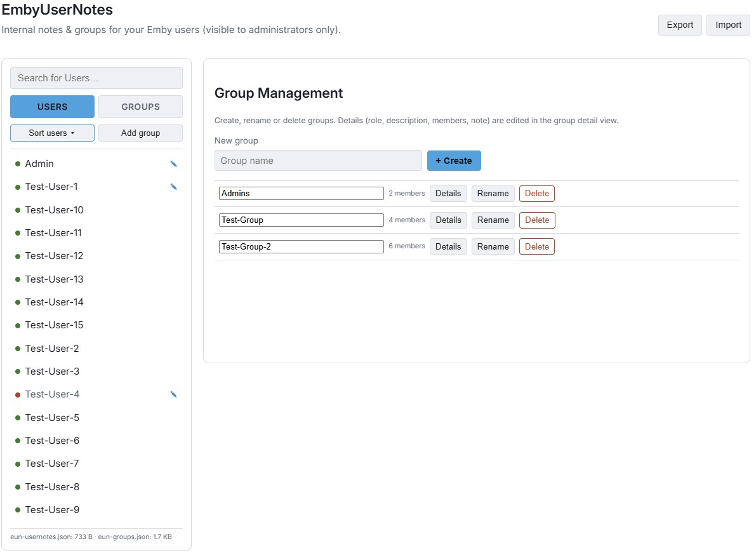Click the Add group button
This screenshot has height=555, width=756.
[x=140, y=133]
